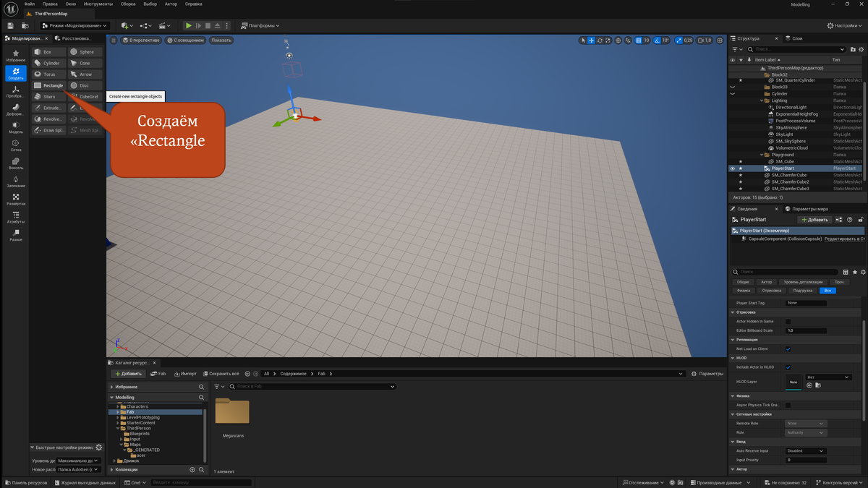Screen dimensions: 868x488
Task: Enable Async Physics Tick checkbox
Action: (x=788, y=405)
